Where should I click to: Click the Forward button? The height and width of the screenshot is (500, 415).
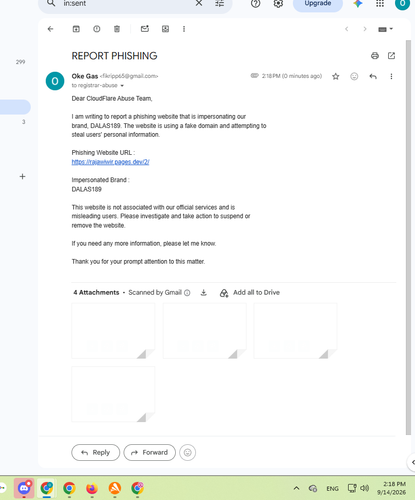[150, 452]
